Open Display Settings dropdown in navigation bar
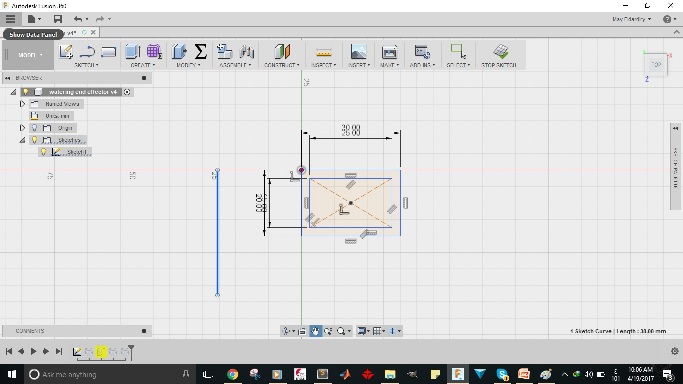This screenshot has height=384, width=683. point(363,331)
